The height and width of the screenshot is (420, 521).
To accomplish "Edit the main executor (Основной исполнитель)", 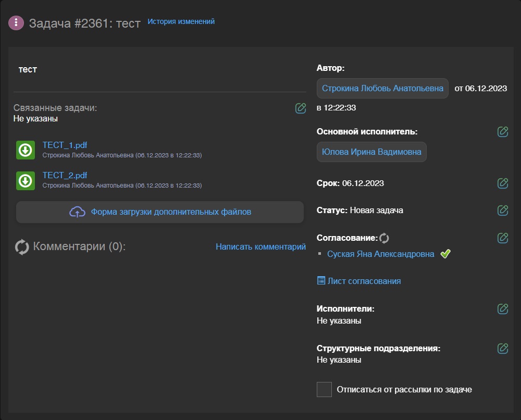I will [502, 132].
